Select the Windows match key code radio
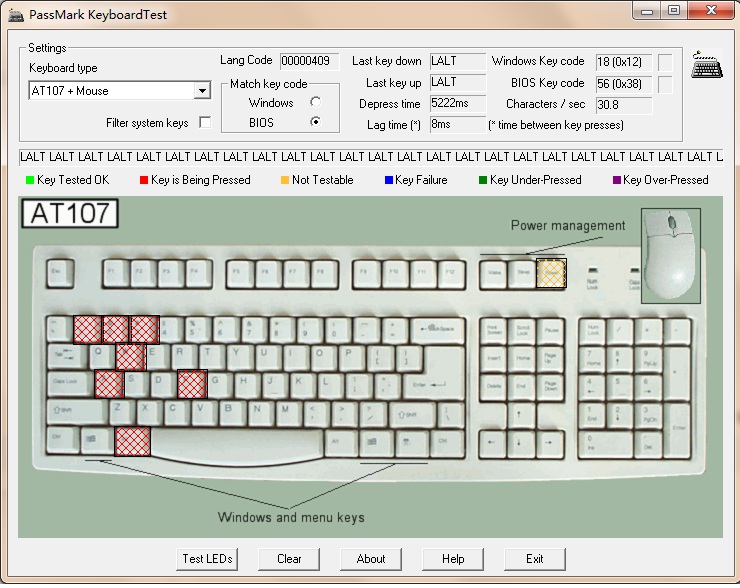Viewport: 740px width, 588px height. coord(316,102)
